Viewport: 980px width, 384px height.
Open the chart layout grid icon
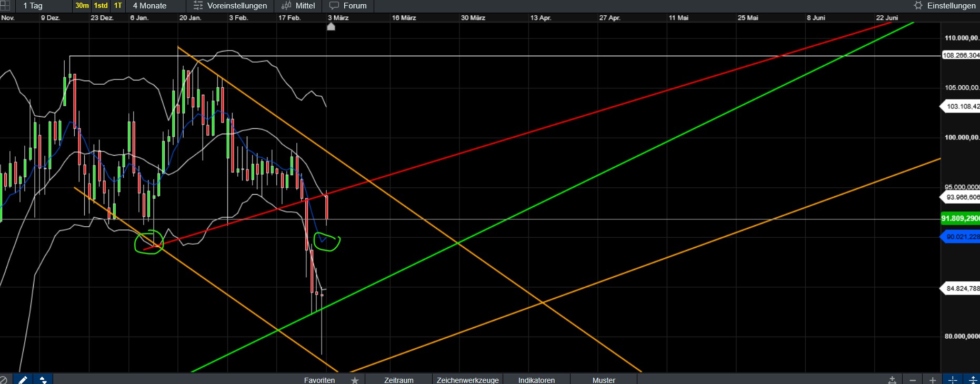point(6,6)
